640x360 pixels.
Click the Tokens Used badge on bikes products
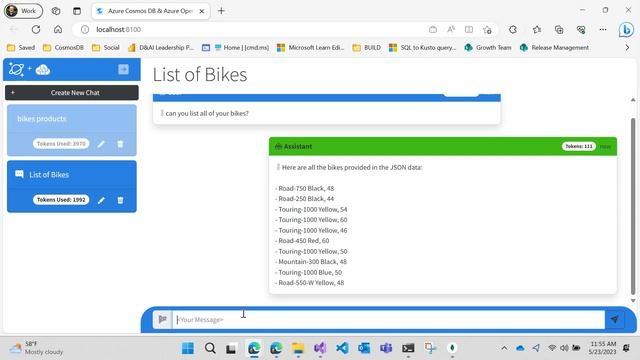pos(61,144)
